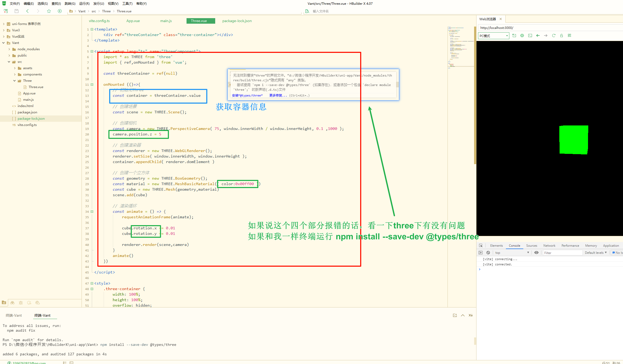Switch to the main.js editor tab
623x364 pixels.
pyautogui.click(x=166, y=21)
